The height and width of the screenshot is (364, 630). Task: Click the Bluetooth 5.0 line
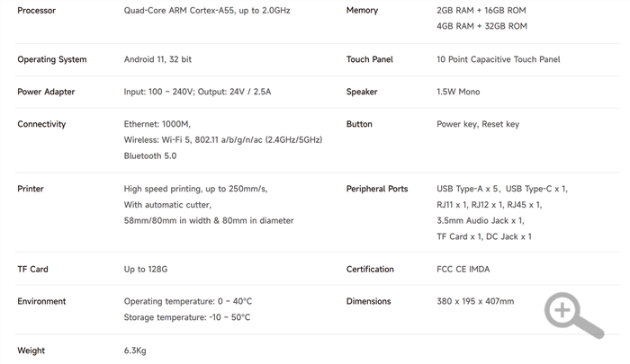tap(150, 156)
